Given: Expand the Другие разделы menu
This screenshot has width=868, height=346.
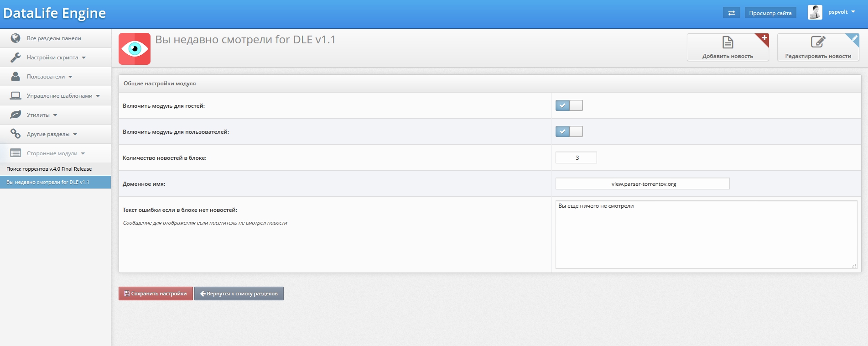Looking at the screenshot, I should click(x=52, y=134).
